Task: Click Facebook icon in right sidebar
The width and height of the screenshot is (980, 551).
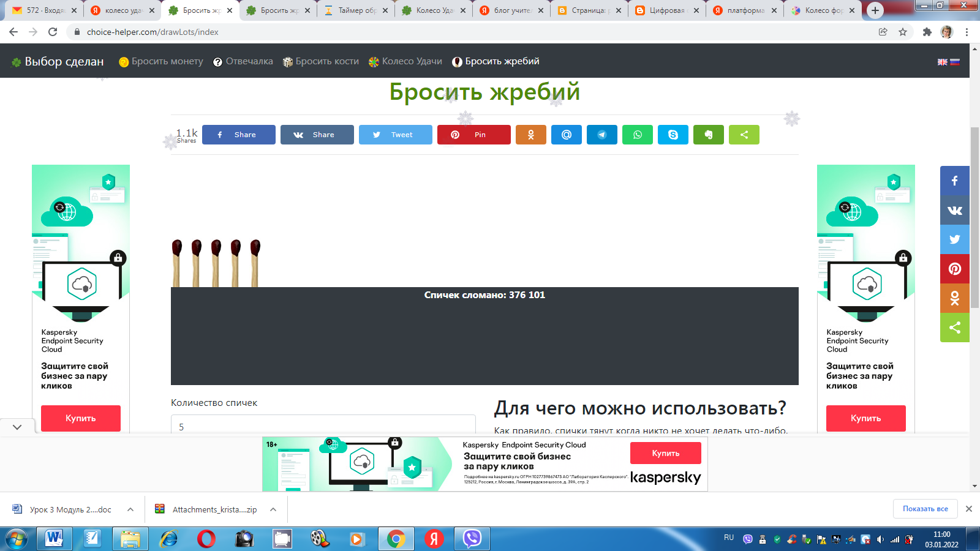Action: (955, 181)
